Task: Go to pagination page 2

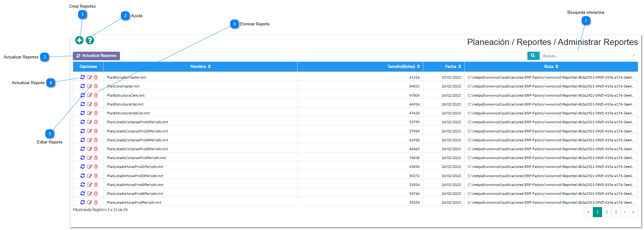Action: [607, 212]
